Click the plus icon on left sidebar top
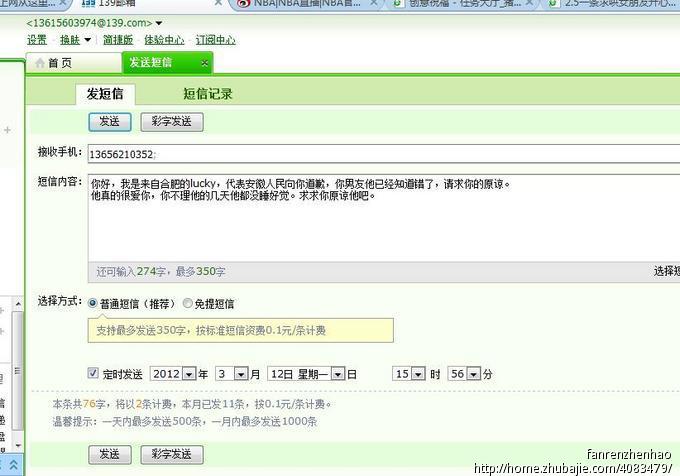Image resolution: width=680 pixels, height=476 pixels. click(x=7, y=130)
